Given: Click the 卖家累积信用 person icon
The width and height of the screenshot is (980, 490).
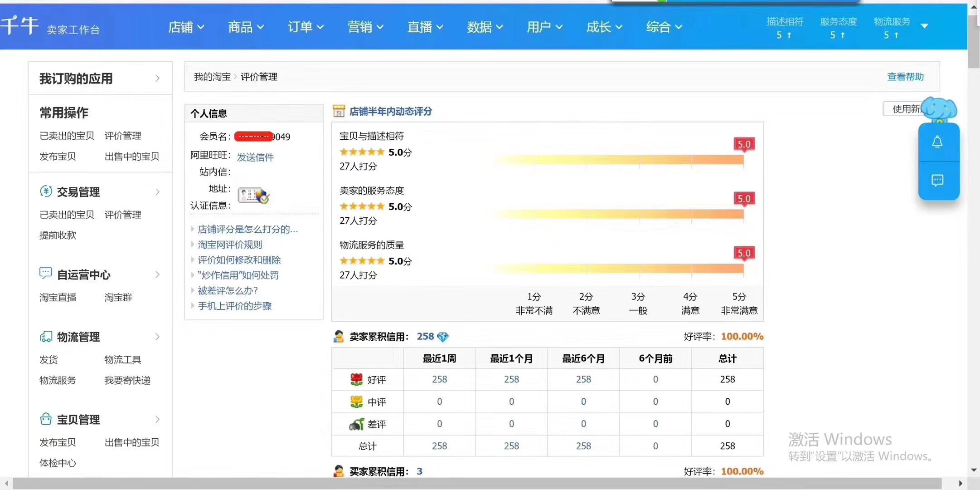Looking at the screenshot, I should 339,337.
